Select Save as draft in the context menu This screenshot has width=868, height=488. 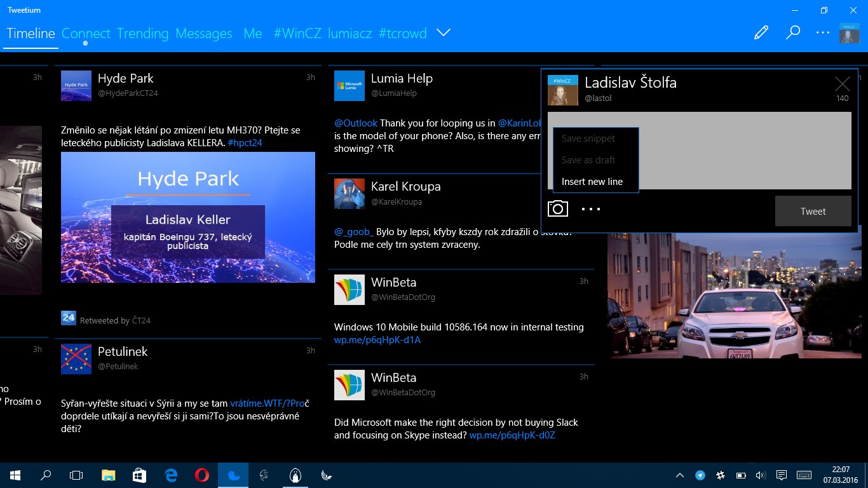(x=596, y=160)
